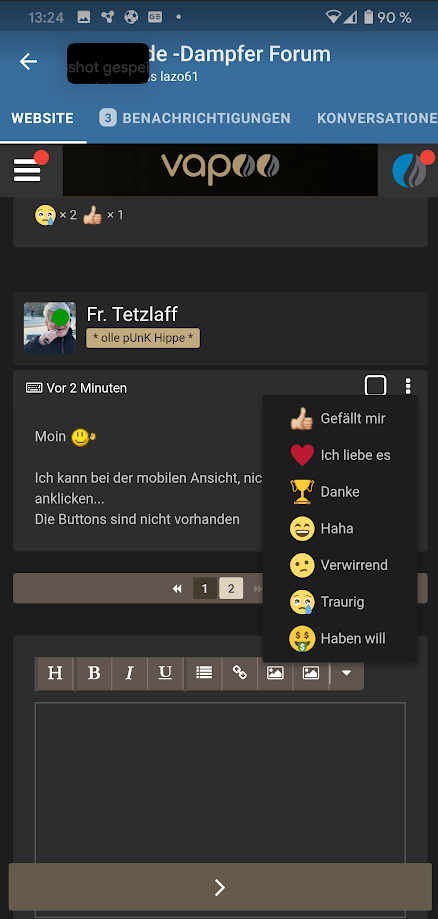Pick the "Haben will" reaction
Screen dimensions: 438x919
pyautogui.click(x=340, y=638)
